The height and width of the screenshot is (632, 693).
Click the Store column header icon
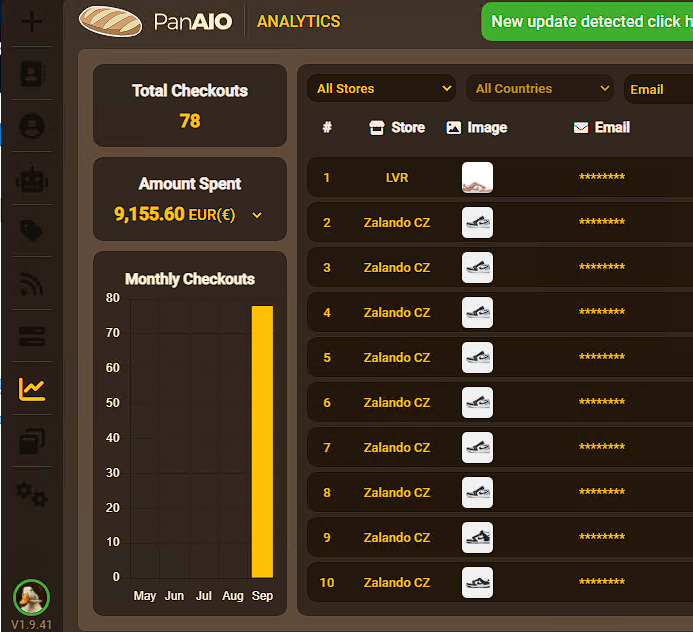coord(377,128)
